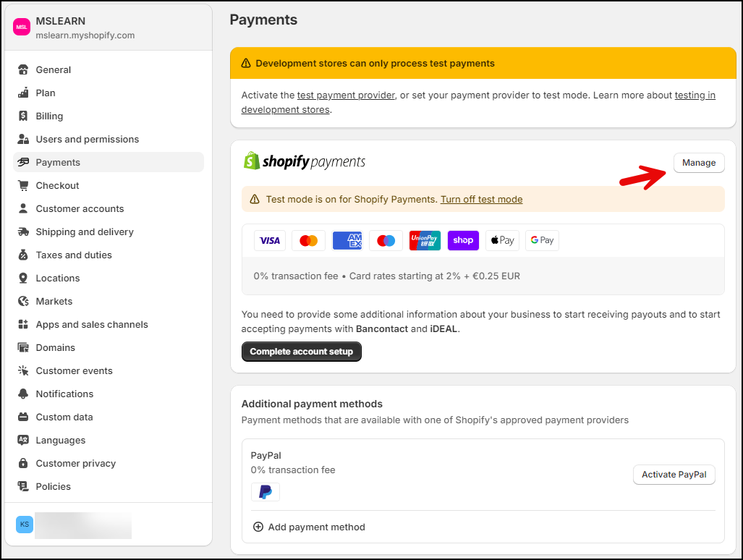Open General settings
The width and height of the screenshot is (743, 560).
[x=109, y=69]
